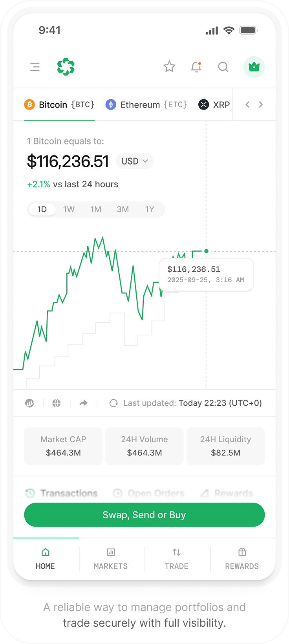Refresh the last updated data
This screenshot has height=644, width=289.
(113, 403)
